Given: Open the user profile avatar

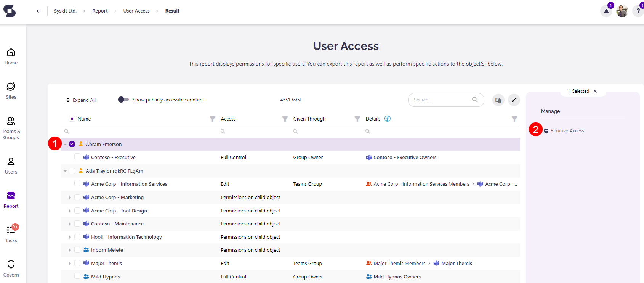Looking at the screenshot, I should [x=622, y=11].
